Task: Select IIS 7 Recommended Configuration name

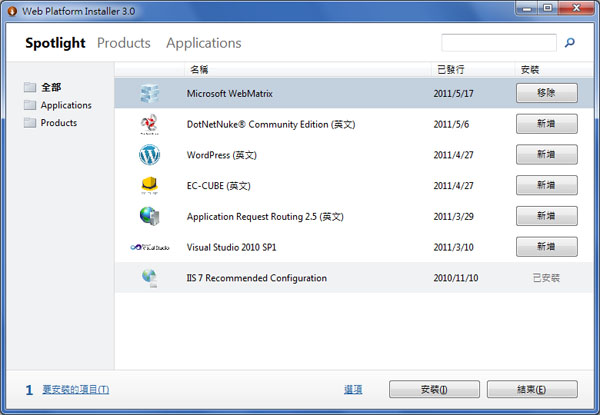Action: pos(256,278)
